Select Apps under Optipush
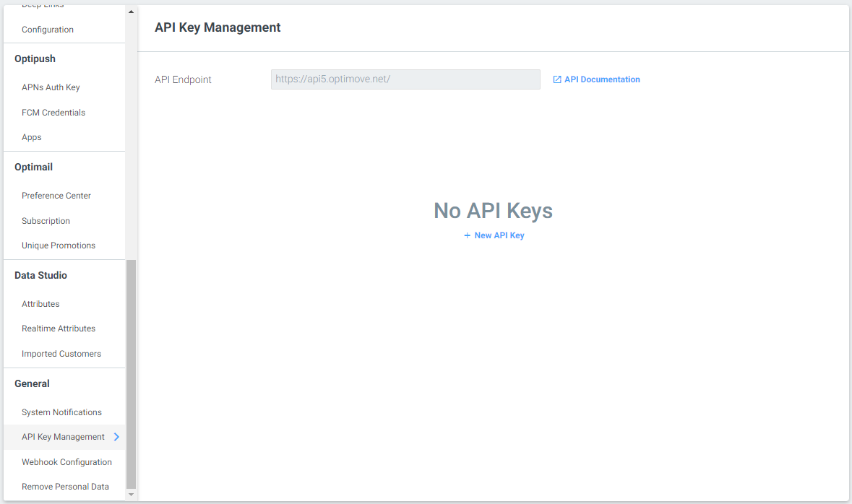The width and height of the screenshot is (852, 504). pos(31,137)
